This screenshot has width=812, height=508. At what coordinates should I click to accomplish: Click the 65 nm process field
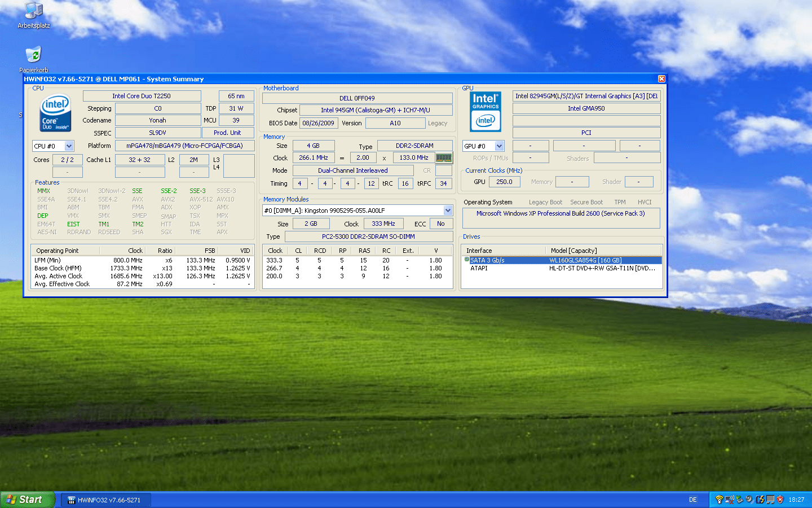coord(236,96)
